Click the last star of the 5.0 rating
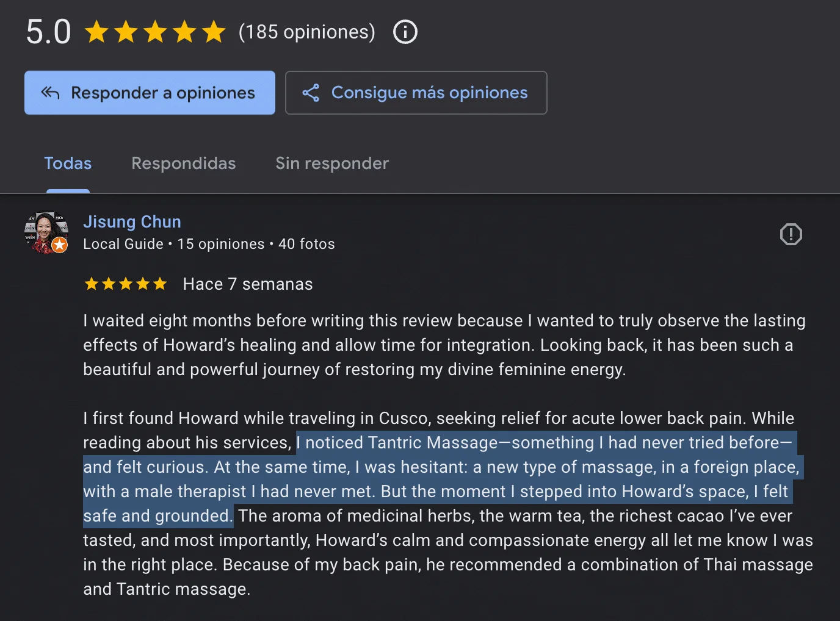 point(214,32)
